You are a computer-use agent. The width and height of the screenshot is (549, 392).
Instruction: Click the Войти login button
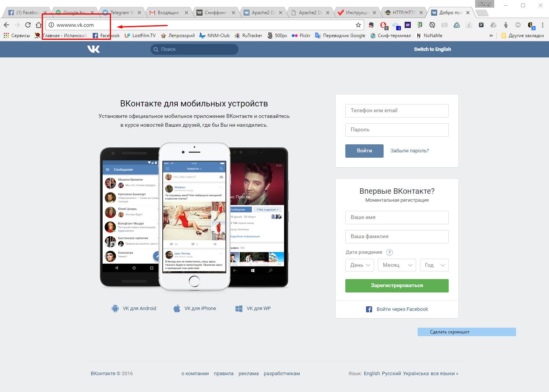(x=364, y=151)
